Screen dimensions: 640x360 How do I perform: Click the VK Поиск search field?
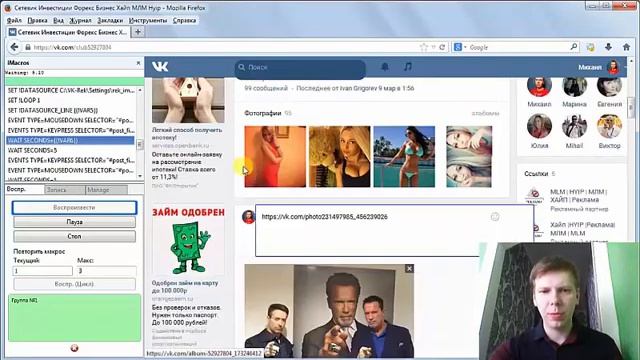[x=300, y=67]
